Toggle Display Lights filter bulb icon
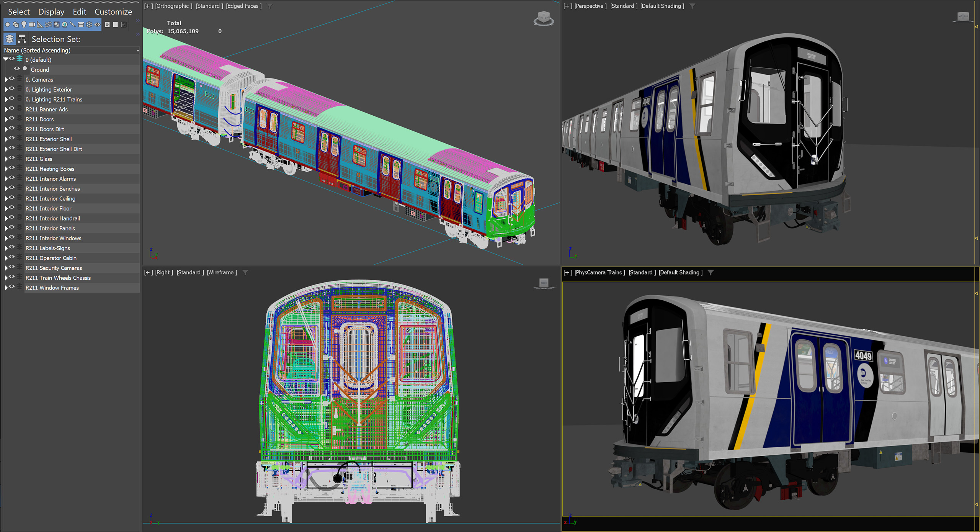Image resolution: width=980 pixels, height=532 pixels. (x=24, y=25)
